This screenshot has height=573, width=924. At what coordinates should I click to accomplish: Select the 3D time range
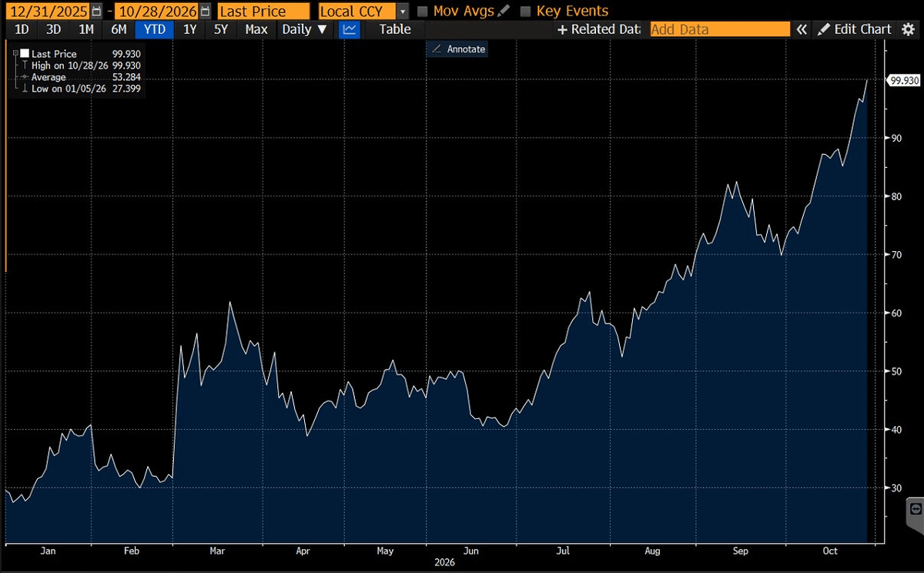(54, 29)
